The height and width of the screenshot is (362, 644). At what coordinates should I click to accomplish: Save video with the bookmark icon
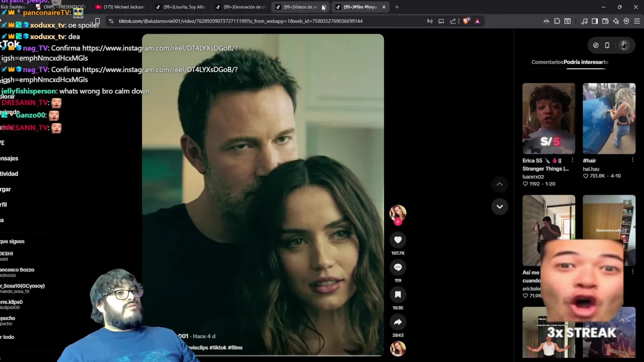397,295
